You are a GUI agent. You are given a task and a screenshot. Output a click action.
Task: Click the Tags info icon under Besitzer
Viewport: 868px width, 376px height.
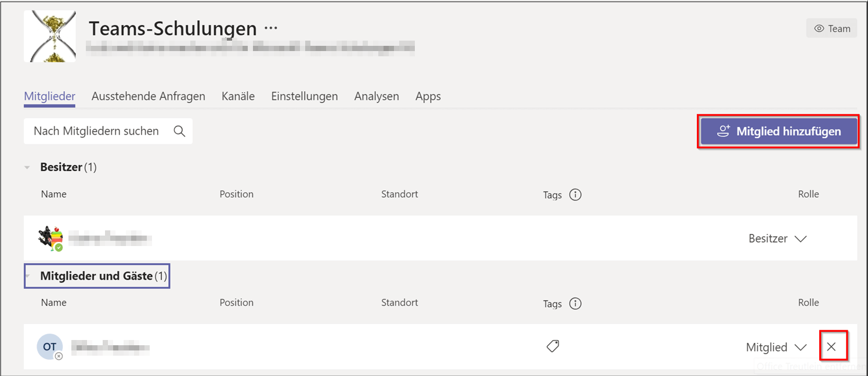click(575, 195)
